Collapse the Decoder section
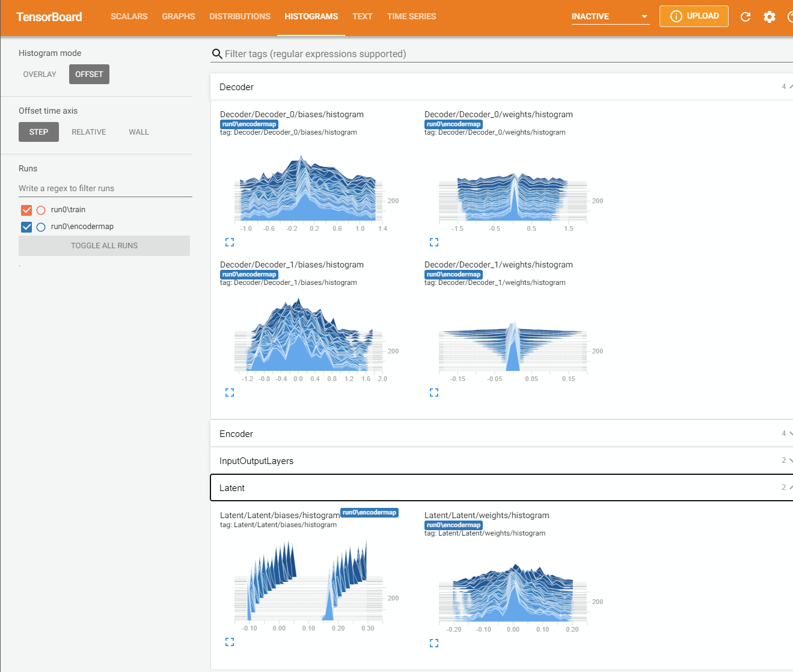Screen dimensions: 793x672 coord(501,87)
